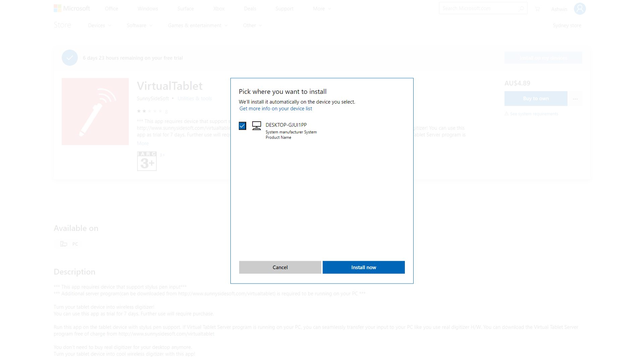
Task: Open the Office menu item
Action: [x=111, y=9]
